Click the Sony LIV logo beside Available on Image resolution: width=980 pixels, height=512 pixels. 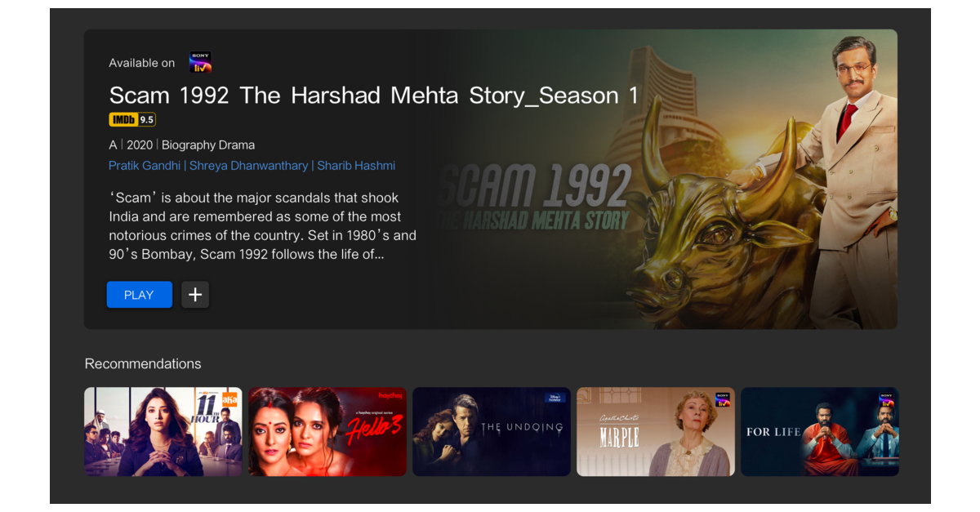click(200, 62)
